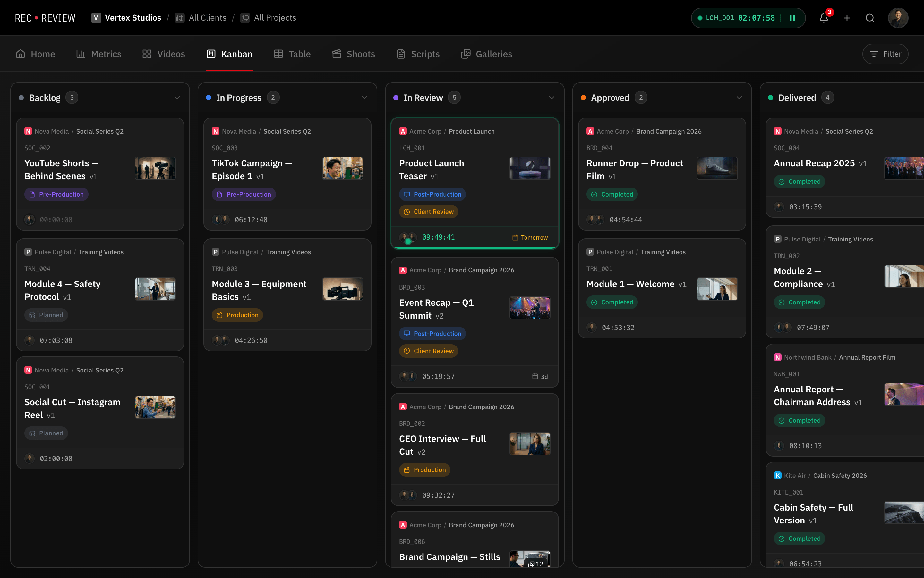Screen dimensions: 924x578
Task: Collapse the Backlog column
Action: 177,98
